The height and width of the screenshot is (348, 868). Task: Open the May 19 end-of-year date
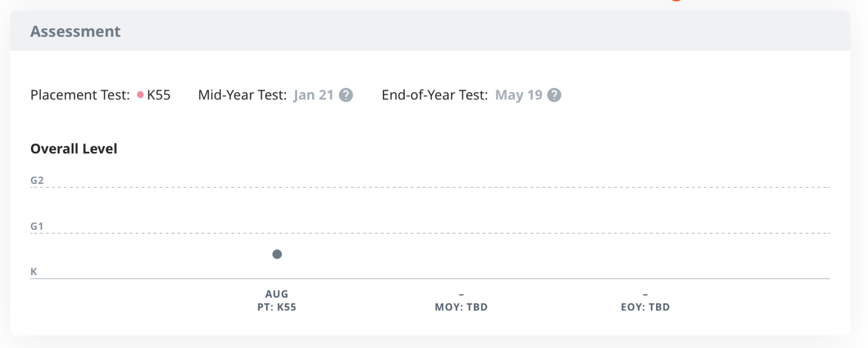point(518,95)
